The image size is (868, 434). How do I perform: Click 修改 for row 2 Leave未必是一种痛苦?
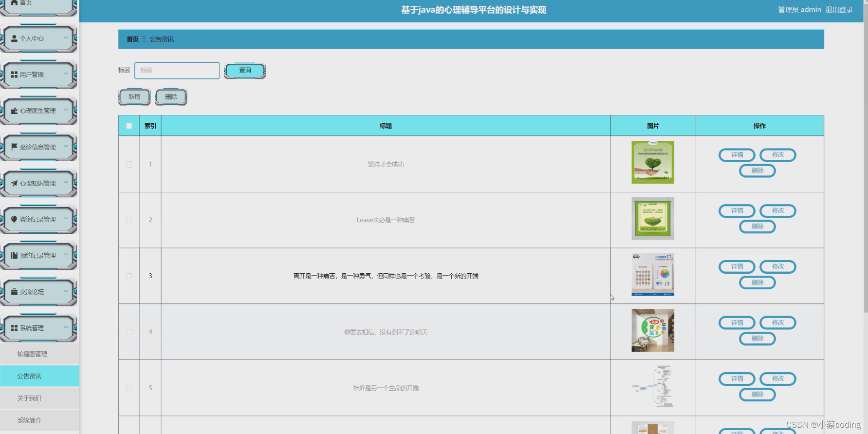click(x=778, y=211)
